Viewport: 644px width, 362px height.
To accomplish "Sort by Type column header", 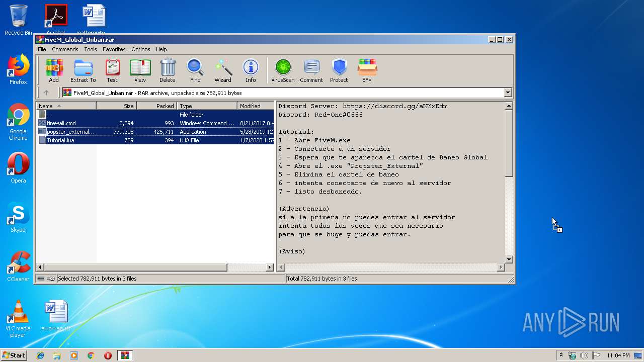I will click(207, 106).
